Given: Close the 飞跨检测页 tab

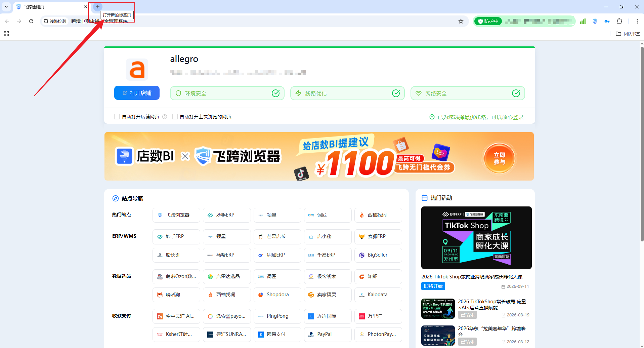Looking at the screenshot, I should pyautogui.click(x=85, y=7).
